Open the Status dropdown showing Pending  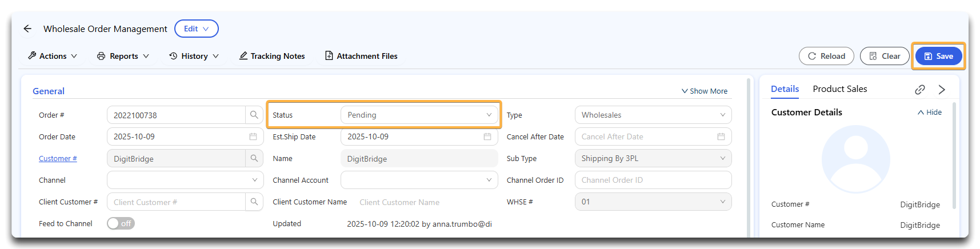coord(419,115)
